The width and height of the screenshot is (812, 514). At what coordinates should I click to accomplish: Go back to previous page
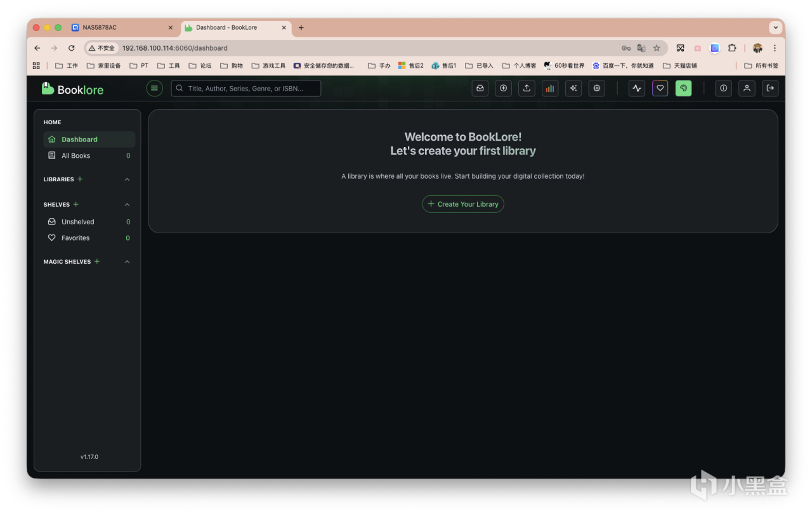tap(37, 48)
